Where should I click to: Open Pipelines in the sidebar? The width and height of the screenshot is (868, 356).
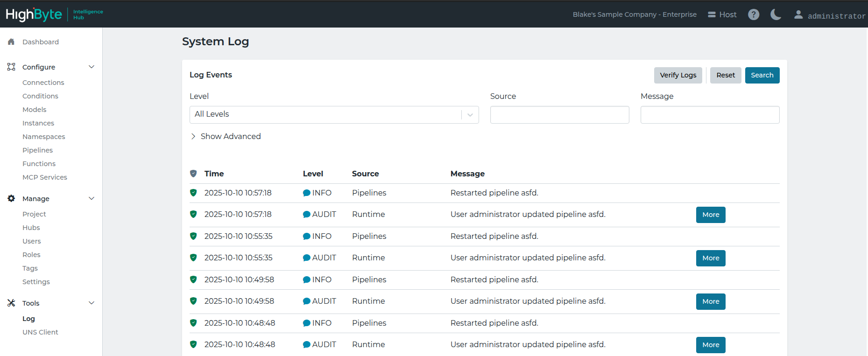37,150
